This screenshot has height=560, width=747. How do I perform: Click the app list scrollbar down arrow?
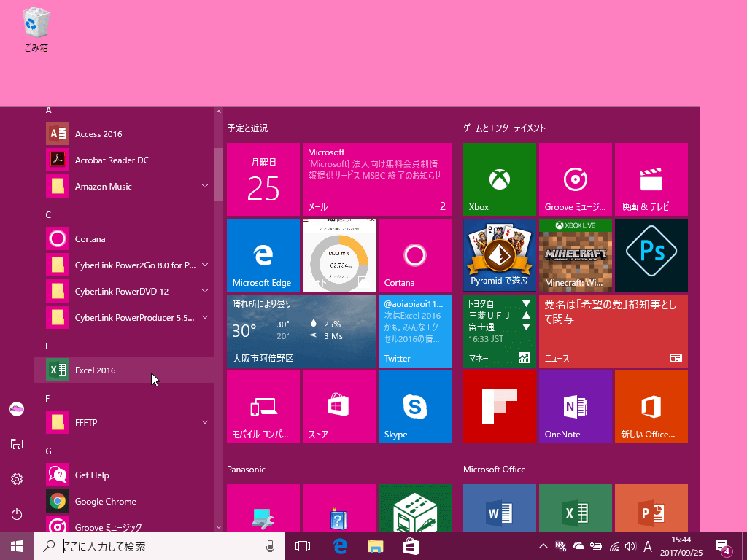(219, 526)
